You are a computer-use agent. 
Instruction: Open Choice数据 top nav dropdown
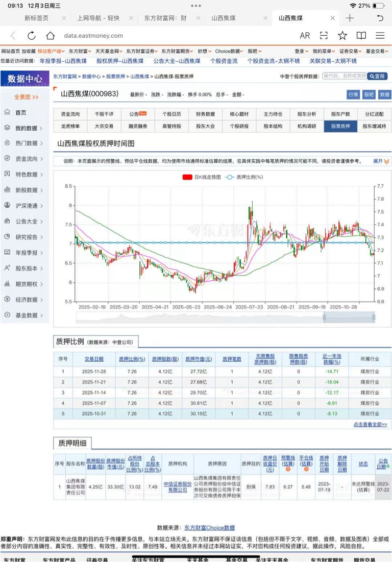coord(229,51)
